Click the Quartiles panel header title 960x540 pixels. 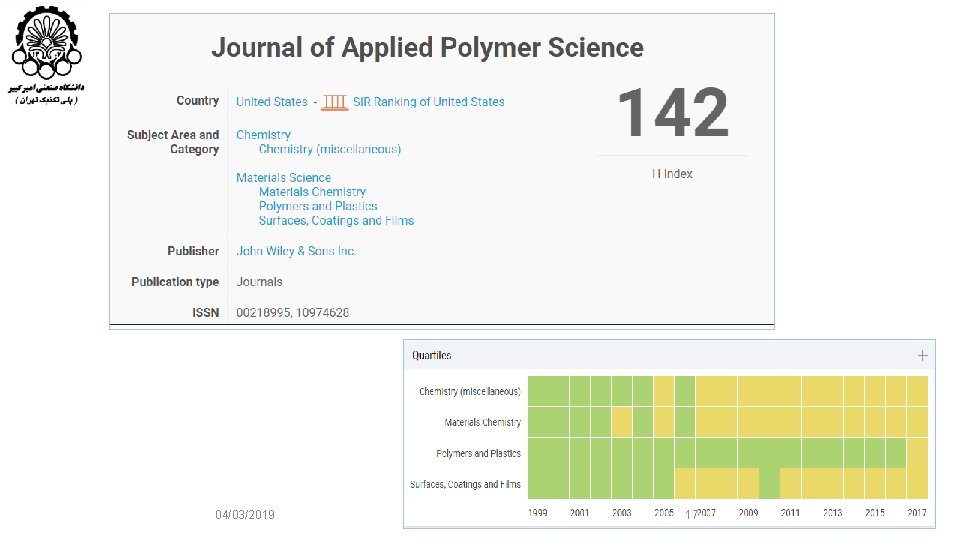432,355
